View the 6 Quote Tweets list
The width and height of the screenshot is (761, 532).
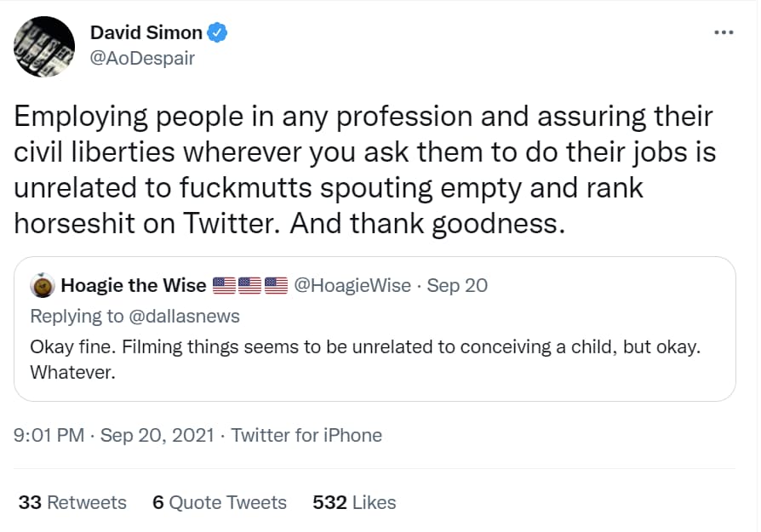(220, 502)
